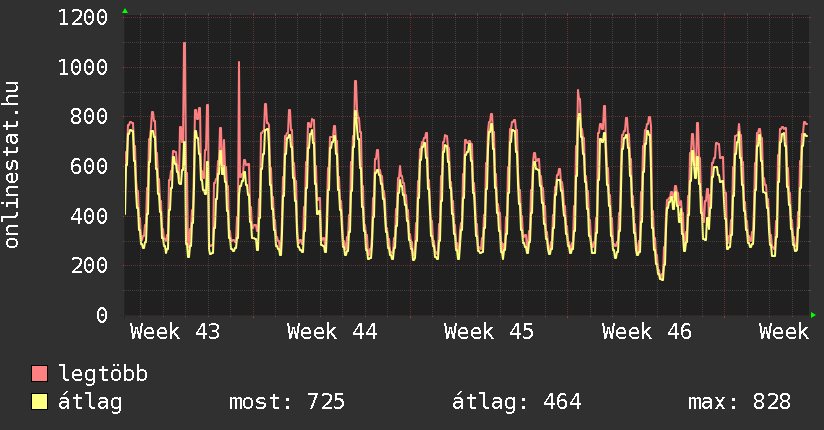Click the lowest yellow dip near Week 46
Screen dimensions: 824x430
tap(661, 278)
